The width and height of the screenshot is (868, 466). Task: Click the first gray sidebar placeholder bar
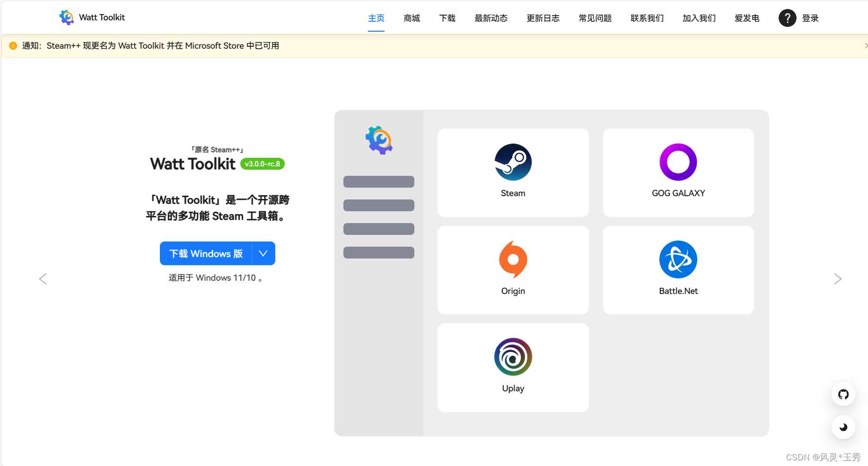pos(379,181)
